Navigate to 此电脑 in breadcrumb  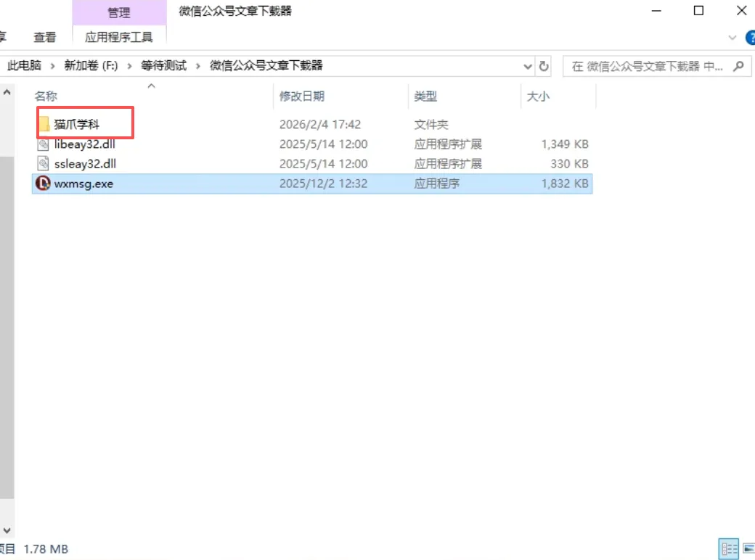[24, 65]
